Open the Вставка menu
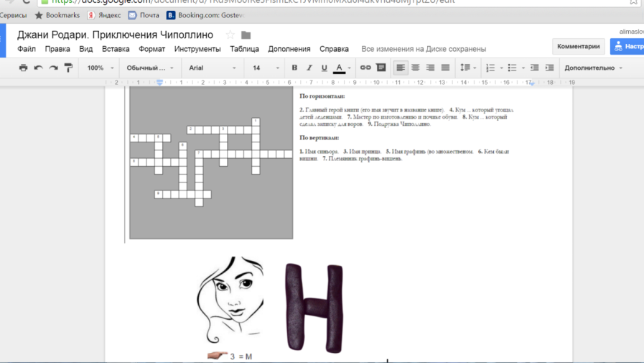This screenshot has height=363, width=644. coord(116,49)
